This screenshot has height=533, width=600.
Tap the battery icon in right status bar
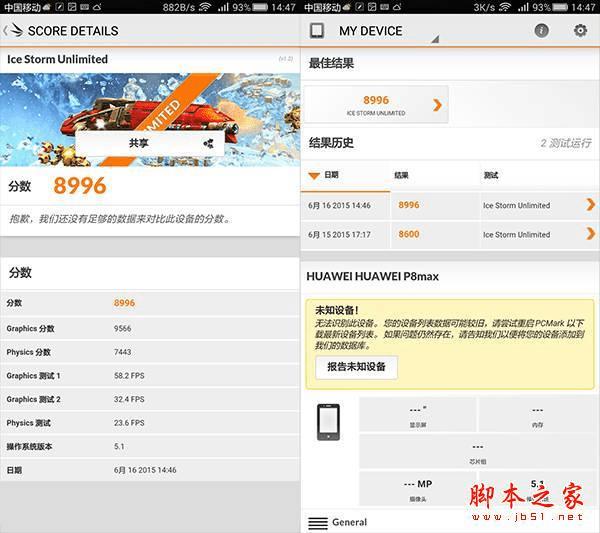(559, 7)
